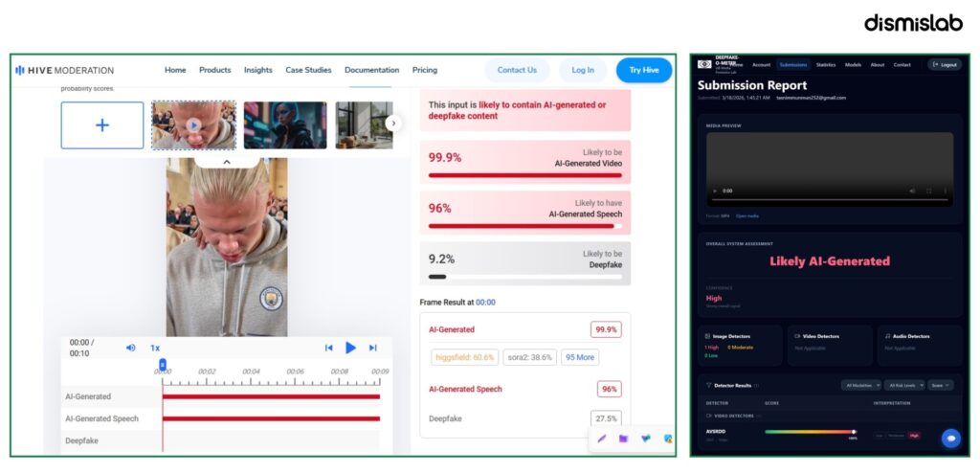Image resolution: width=980 pixels, height=473 pixels.
Task: Click the Audio Detectors card
Action: (920, 346)
